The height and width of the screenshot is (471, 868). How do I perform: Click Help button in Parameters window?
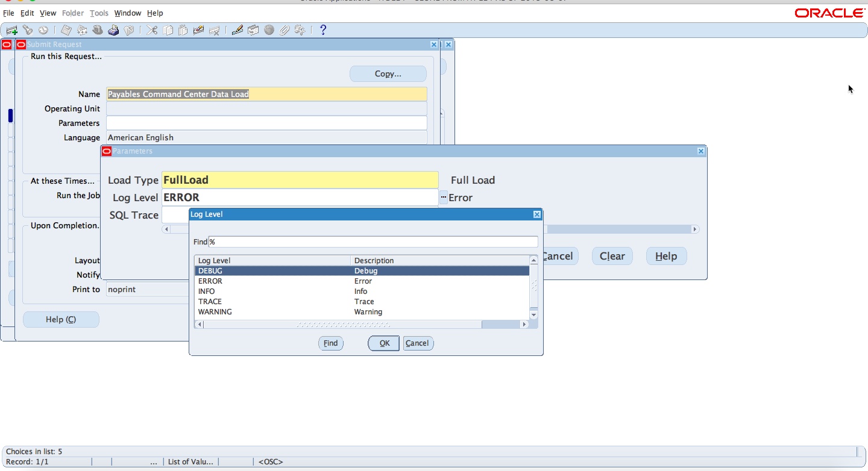666,256
